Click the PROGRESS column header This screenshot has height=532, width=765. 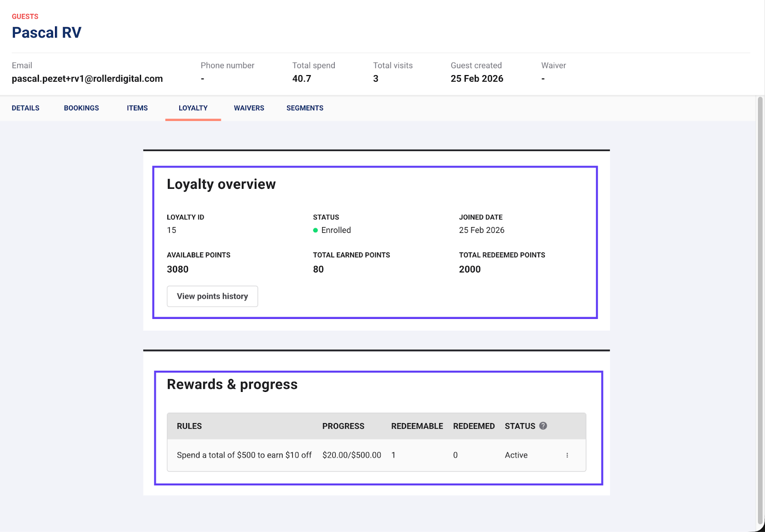coord(343,426)
